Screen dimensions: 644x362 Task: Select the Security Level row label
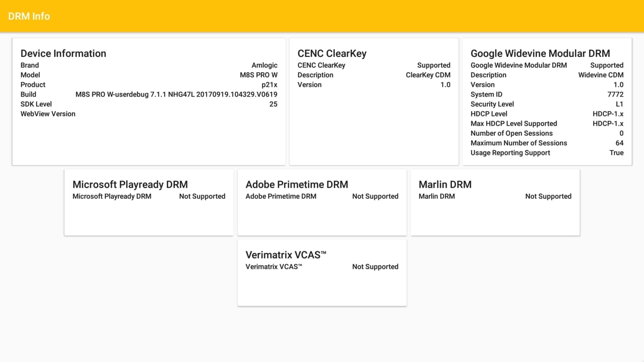coord(492,104)
